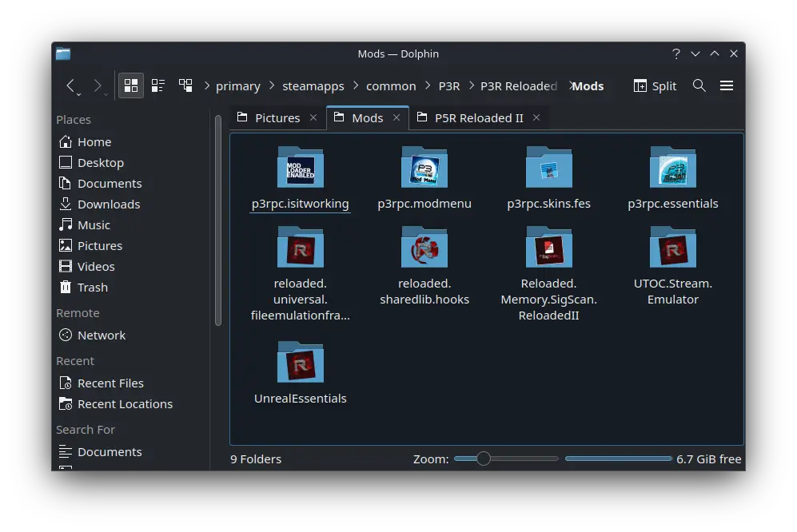Image resolution: width=797 pixels, height=532 pixels.
Task: Switch to the P5R Reloaded II tab
Action: 479,118
